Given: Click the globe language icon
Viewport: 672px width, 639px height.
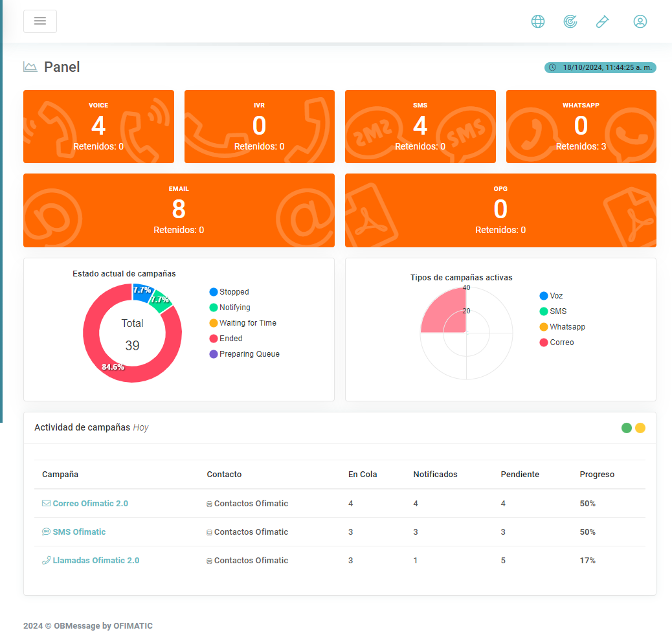Looking at the screenshot, I should [x=538, y=21].
